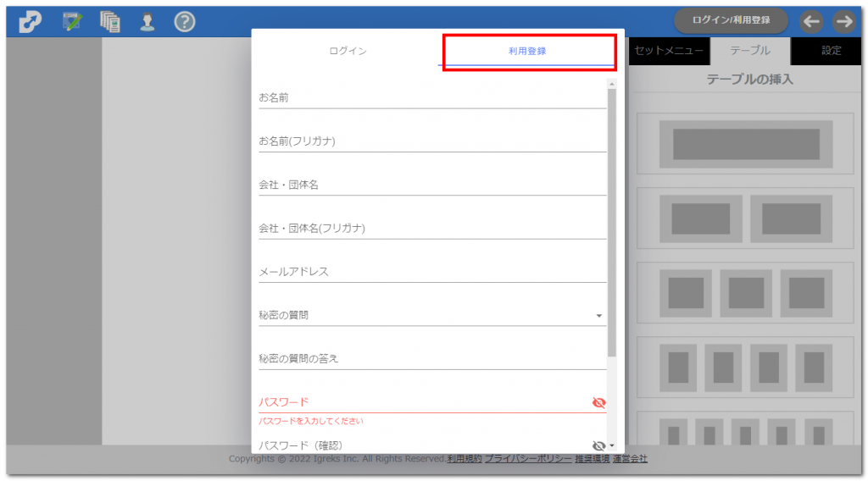Open the セットメニュー tab
The width and height of the screenshot is (868, 481).
[669, 51]
